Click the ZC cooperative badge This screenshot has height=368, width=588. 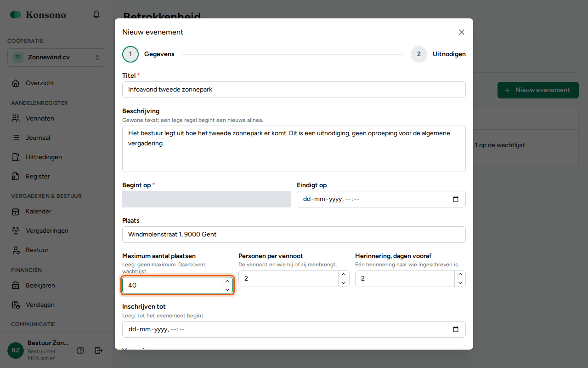[18, 57]
